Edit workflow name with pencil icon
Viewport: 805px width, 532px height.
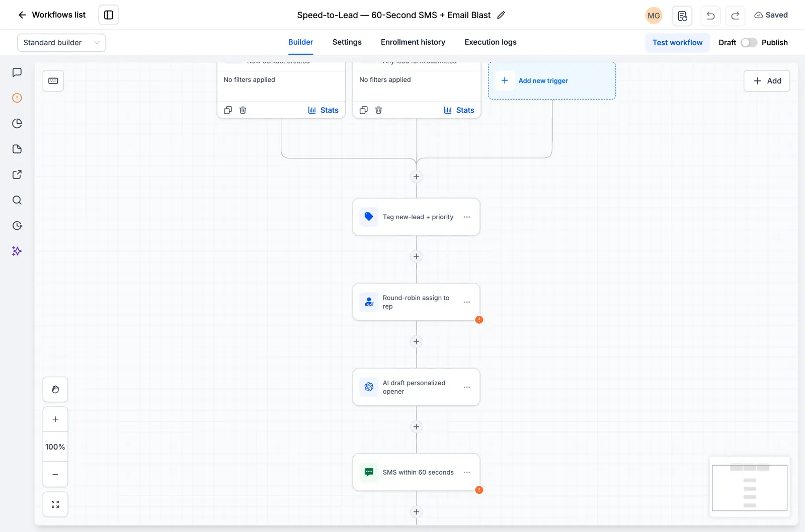point(501,15)
